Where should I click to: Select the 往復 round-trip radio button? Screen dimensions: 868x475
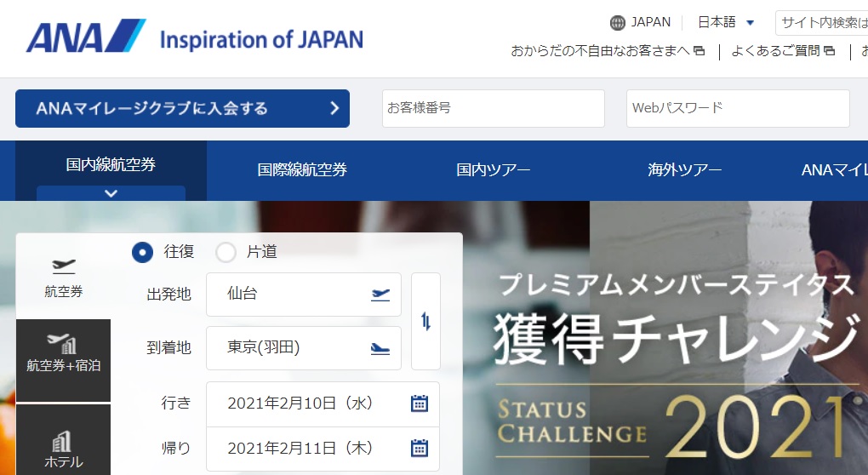click(x=142, y=252)
